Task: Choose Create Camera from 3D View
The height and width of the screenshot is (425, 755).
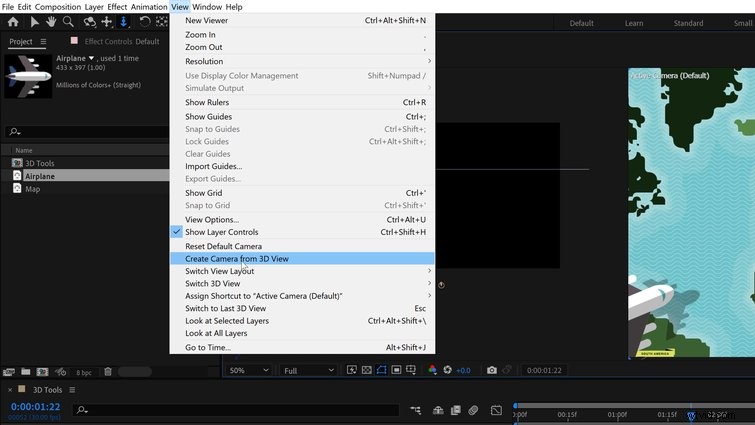Action: click(302, 258)
